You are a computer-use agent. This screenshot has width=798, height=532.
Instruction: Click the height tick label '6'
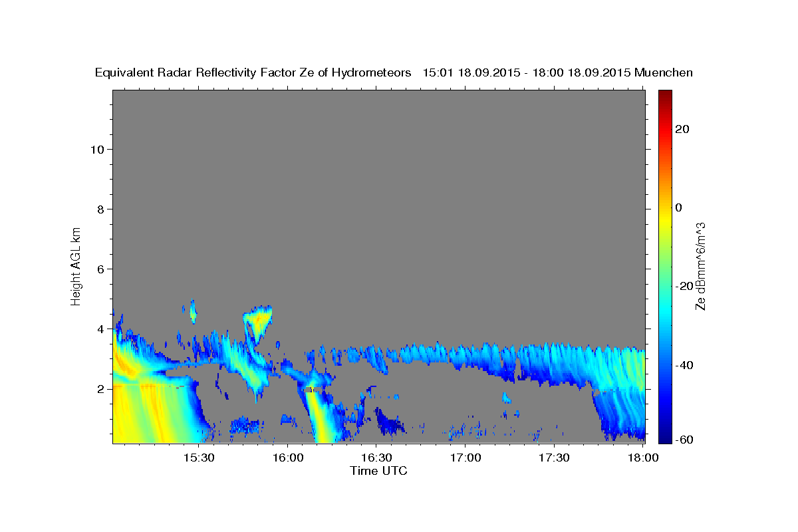101,269
